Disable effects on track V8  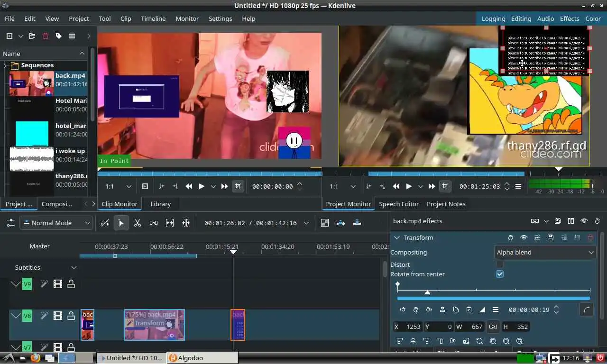(44, 316)
